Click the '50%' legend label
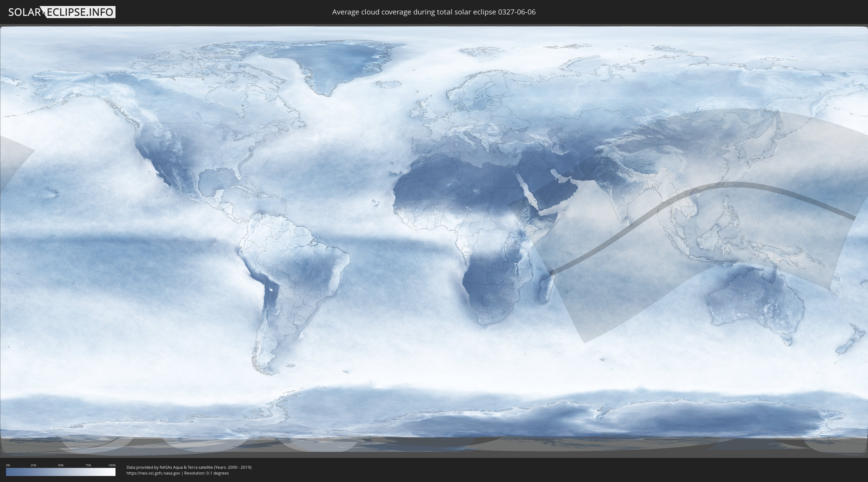Viewport: 868px width, 482px height. coord(61,465)
